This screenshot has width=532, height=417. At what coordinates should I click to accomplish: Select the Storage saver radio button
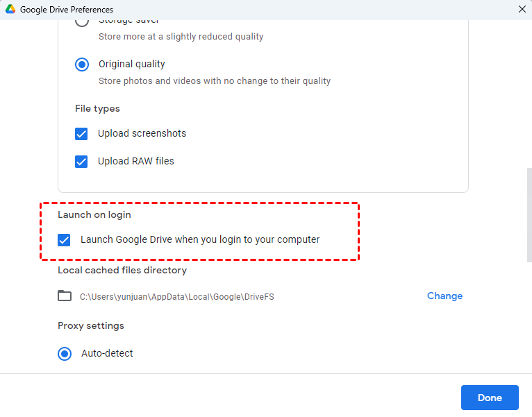(x=82, y=22)
